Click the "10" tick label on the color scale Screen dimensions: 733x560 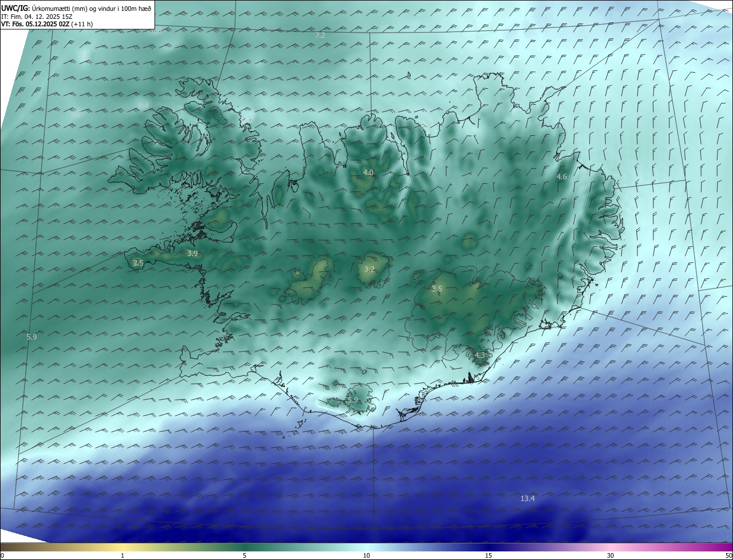click(x=366, y=555)
